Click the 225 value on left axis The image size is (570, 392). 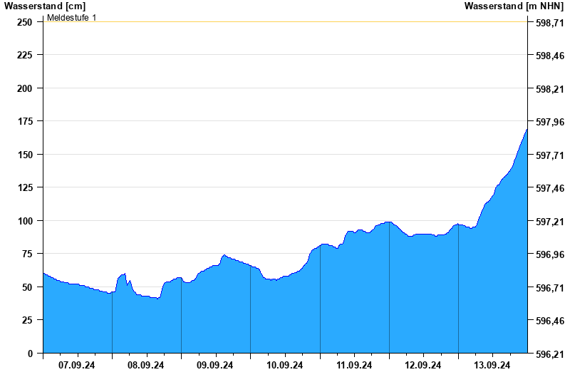coord(25,55)
